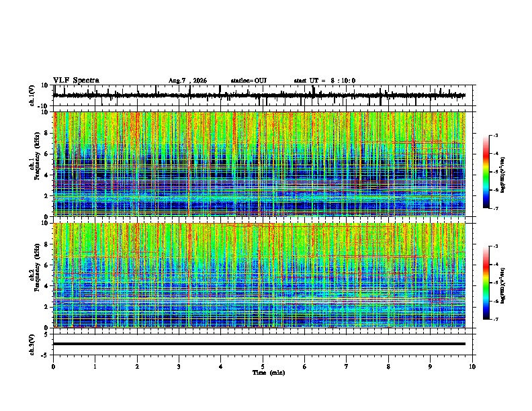Image resolution: width=532 pixels, height=411 pixels.
Task: Click the ch.1(V) waveform axis label
Action: 32,95
